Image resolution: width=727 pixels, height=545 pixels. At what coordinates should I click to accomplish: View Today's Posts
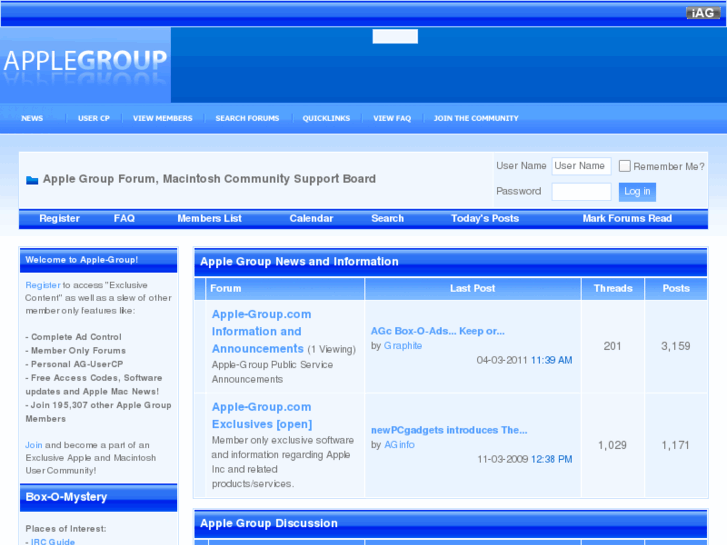click(x=485, y=218)
